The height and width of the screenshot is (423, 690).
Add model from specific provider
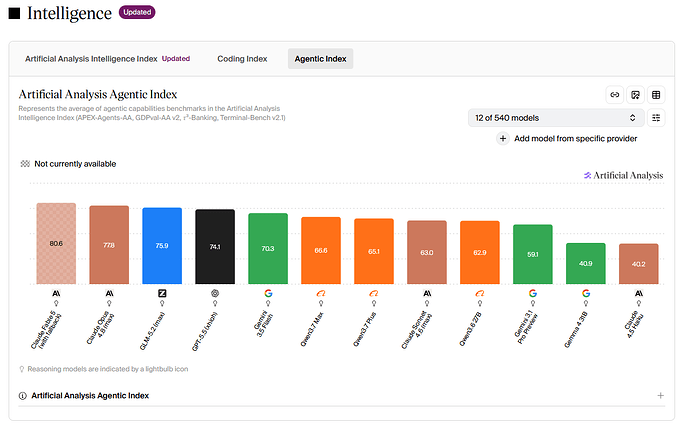click(x=567, y=139)
